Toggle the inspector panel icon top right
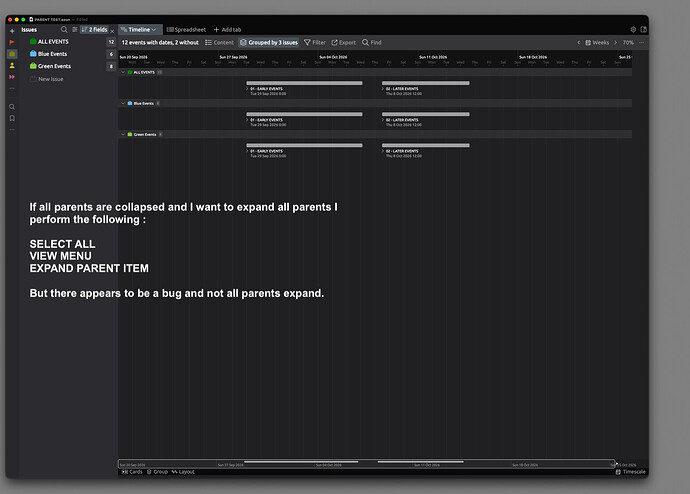Viewport: 690px width, 494px height. click(643, 29)
